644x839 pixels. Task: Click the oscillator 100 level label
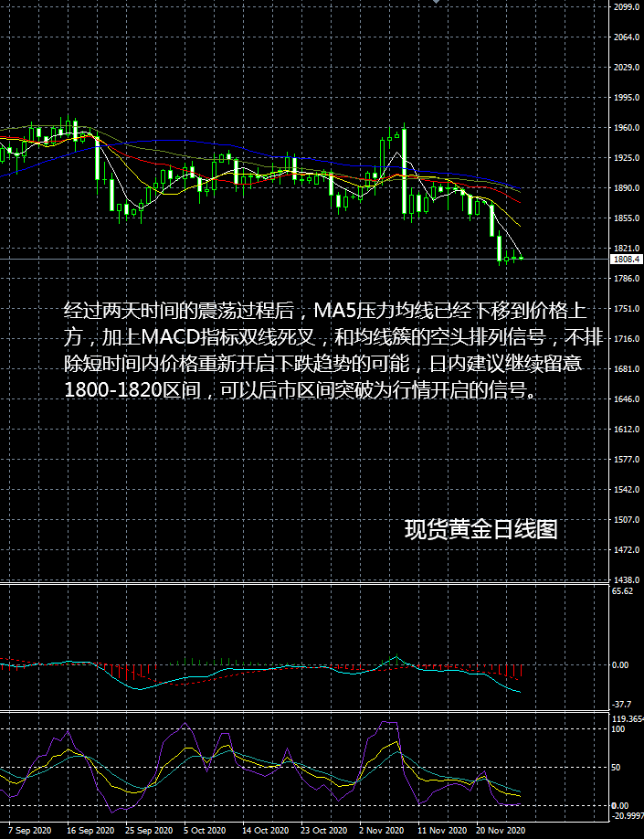618,728
